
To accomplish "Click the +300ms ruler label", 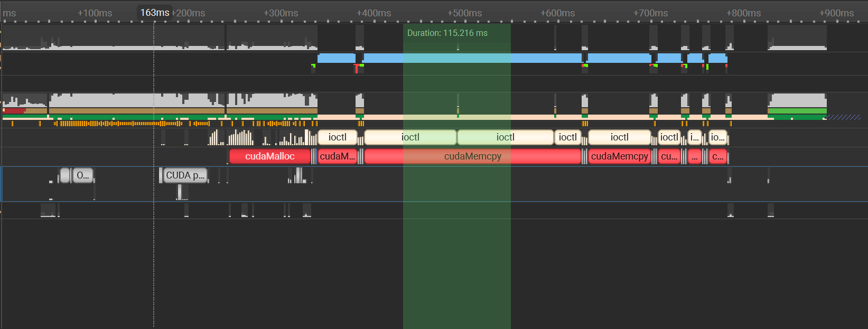I will pyautogui.click(x=281, y=13).
